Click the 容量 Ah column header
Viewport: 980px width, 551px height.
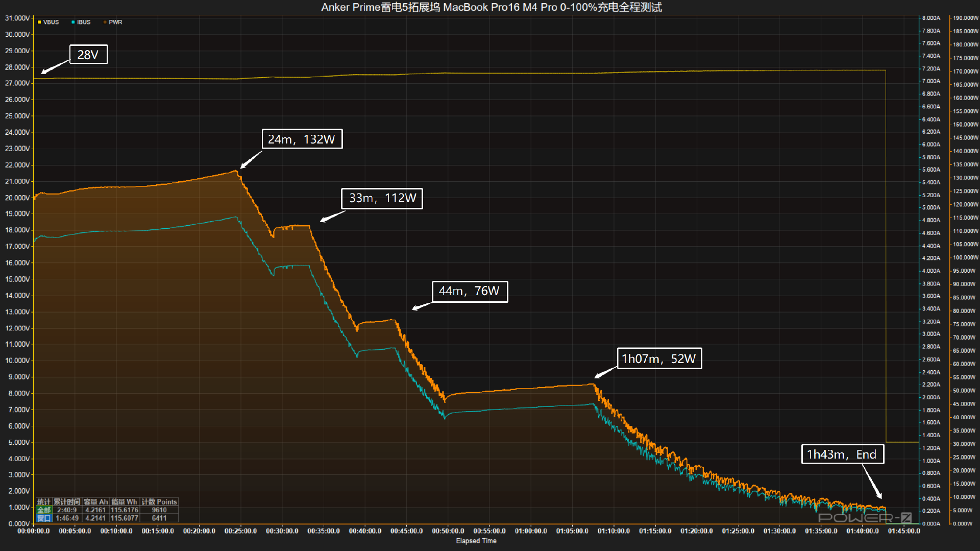point(95,502)
